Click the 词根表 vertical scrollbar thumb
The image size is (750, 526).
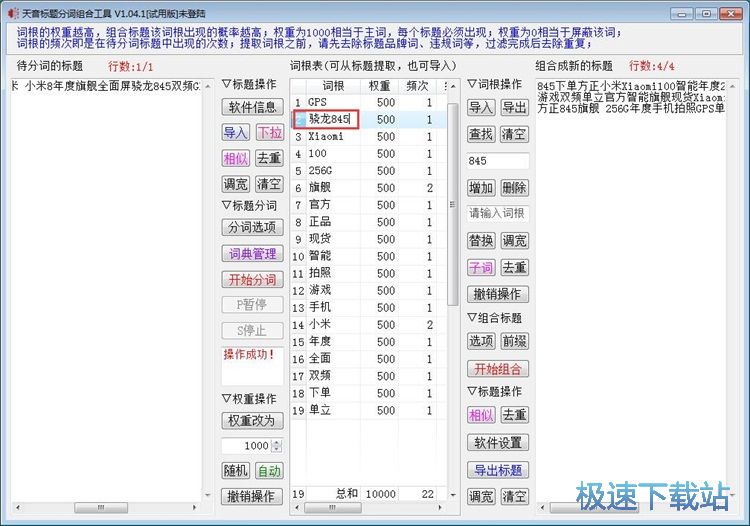452,204
